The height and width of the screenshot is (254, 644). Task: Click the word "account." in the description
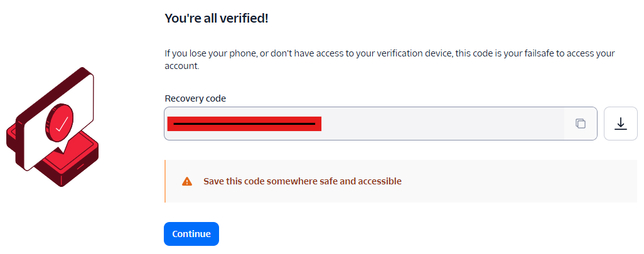tap(182, 65)
